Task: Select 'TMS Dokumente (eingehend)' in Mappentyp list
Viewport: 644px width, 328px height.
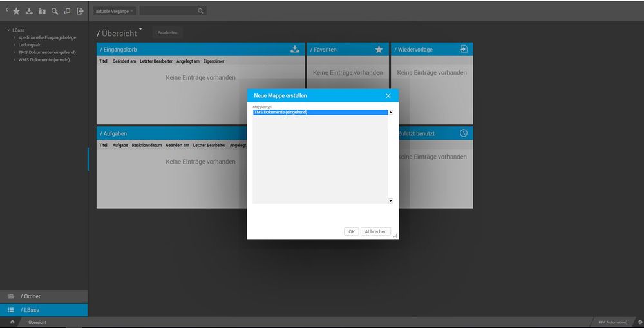Action: pyautogui.click(x=320, y=112)
